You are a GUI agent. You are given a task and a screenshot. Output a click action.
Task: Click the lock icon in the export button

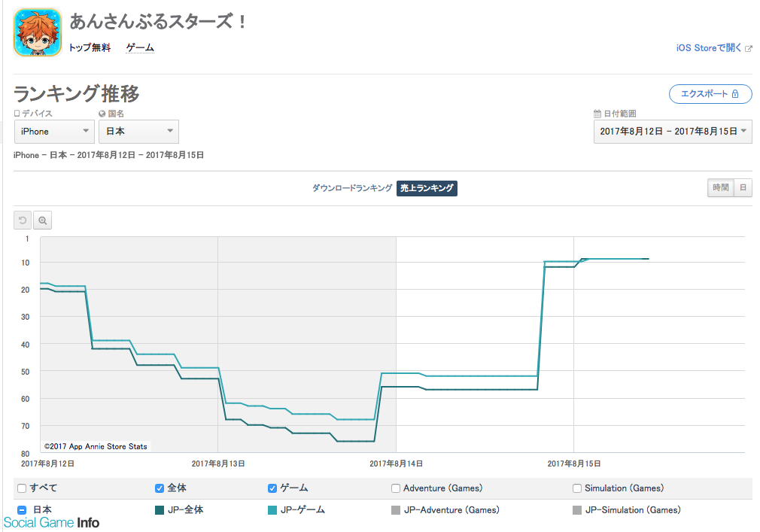click(735, 94)
